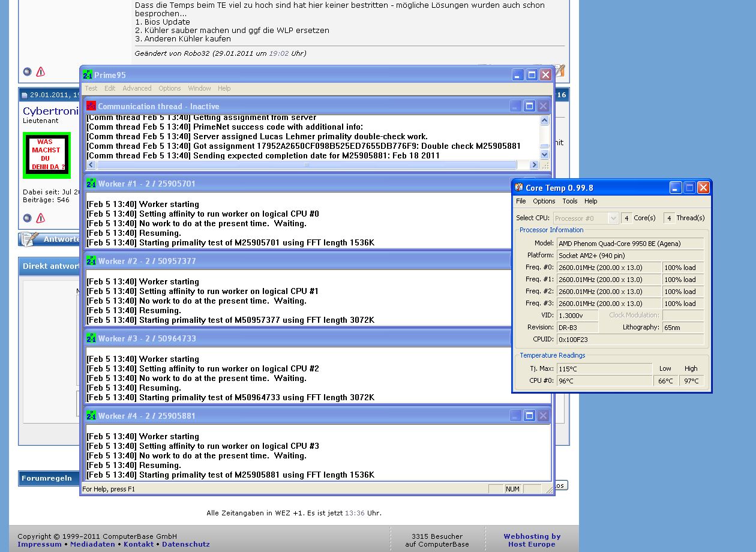This screenshot has width=756, height=552.
Task: Open the Tools menu in Core Temp
Action: tap(570, 201)
